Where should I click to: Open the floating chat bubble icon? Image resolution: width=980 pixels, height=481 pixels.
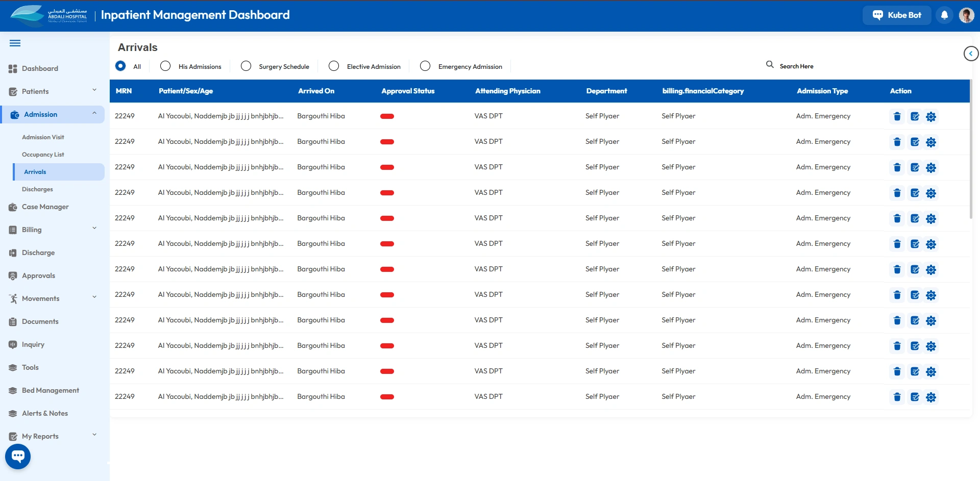click(x=18, y=456)
